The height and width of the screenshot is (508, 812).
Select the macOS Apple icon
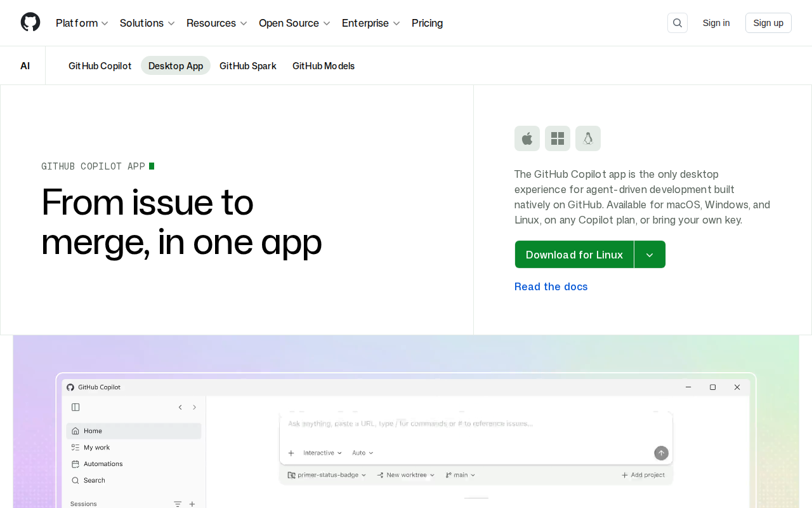527,138
